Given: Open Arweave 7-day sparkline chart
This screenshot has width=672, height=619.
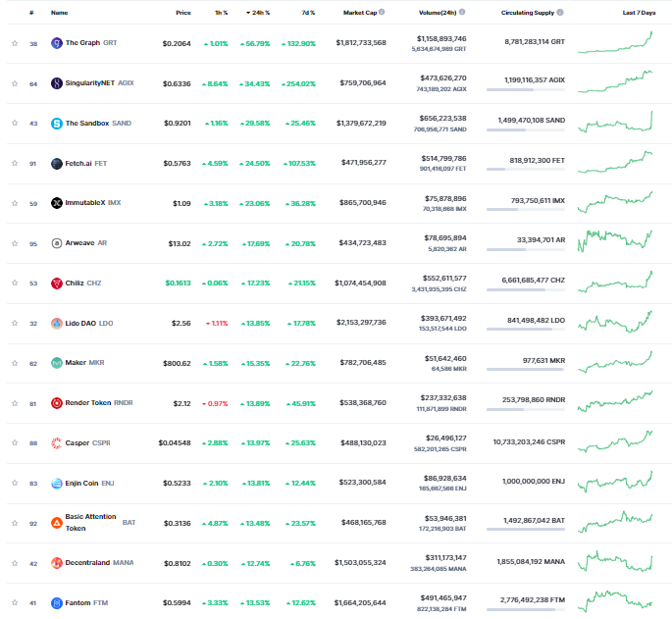Looking at the screenshot, I should click(615, 241).
